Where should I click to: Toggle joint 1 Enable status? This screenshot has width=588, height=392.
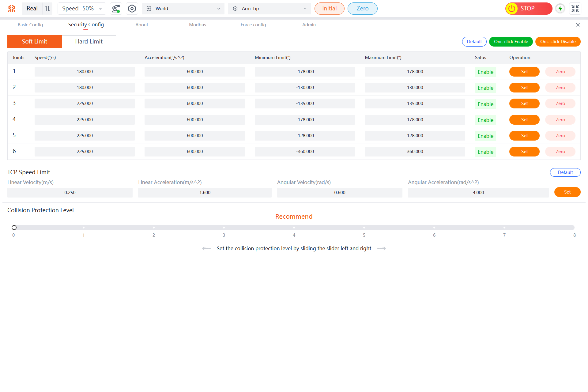tap(485, 72)
